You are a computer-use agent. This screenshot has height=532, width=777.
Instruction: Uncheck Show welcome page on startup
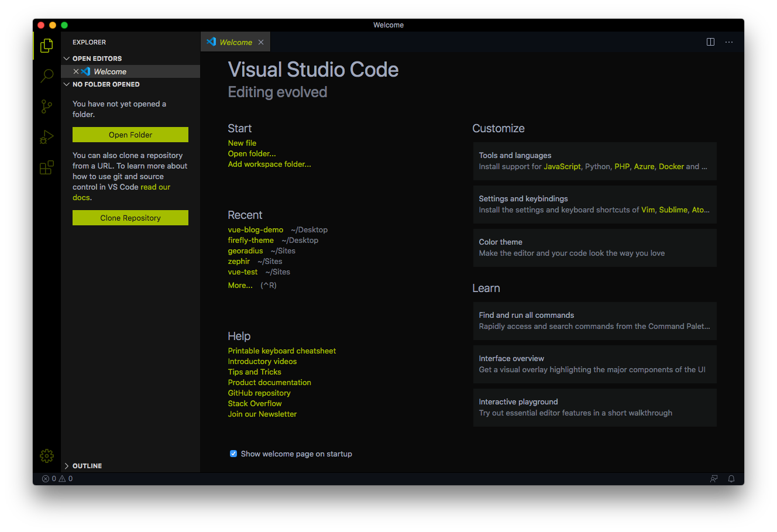(x=233, y=454)
